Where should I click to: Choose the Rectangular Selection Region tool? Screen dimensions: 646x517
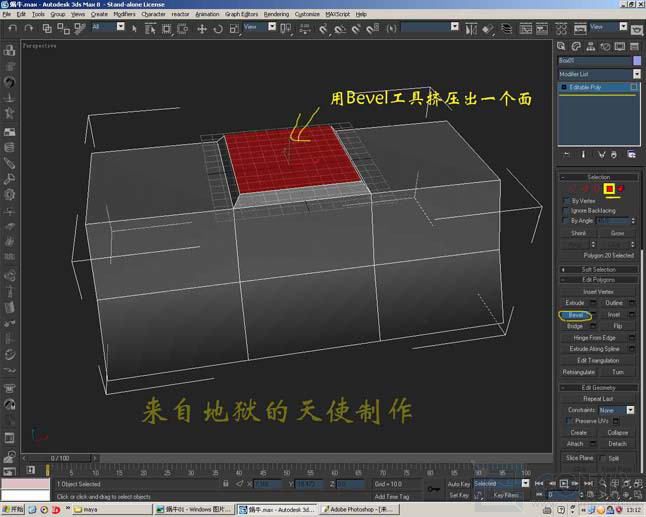(x=166, y=28)
